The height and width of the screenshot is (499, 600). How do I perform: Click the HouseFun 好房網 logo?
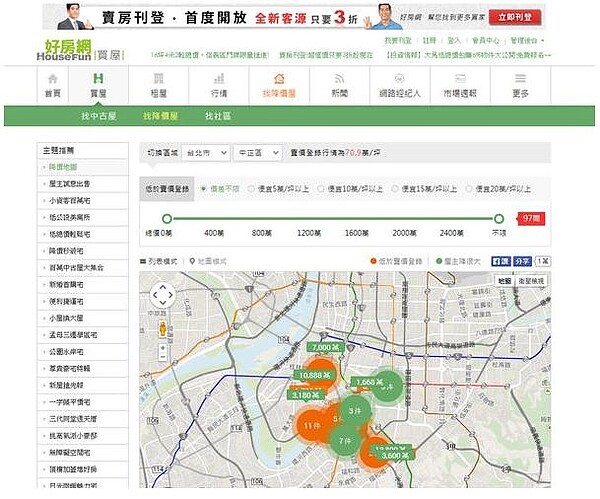64,51
